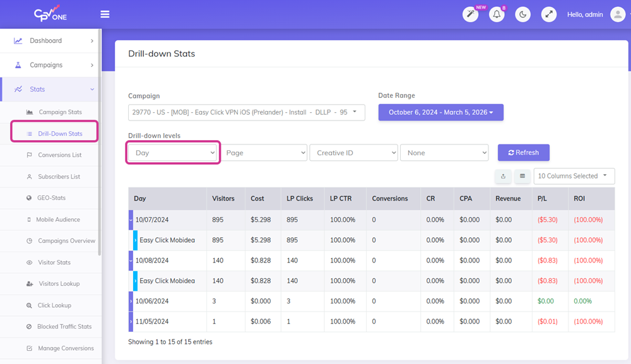Open the Creative ID drill-down dropdown
The width and height of the screenshot is (631, 364).
coord(353,153)
